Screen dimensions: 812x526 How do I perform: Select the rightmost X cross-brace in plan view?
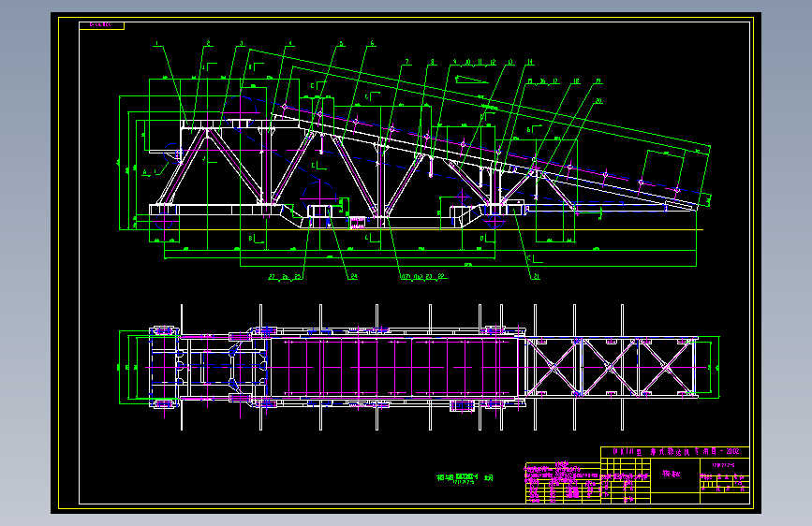(x=667, y=368)
